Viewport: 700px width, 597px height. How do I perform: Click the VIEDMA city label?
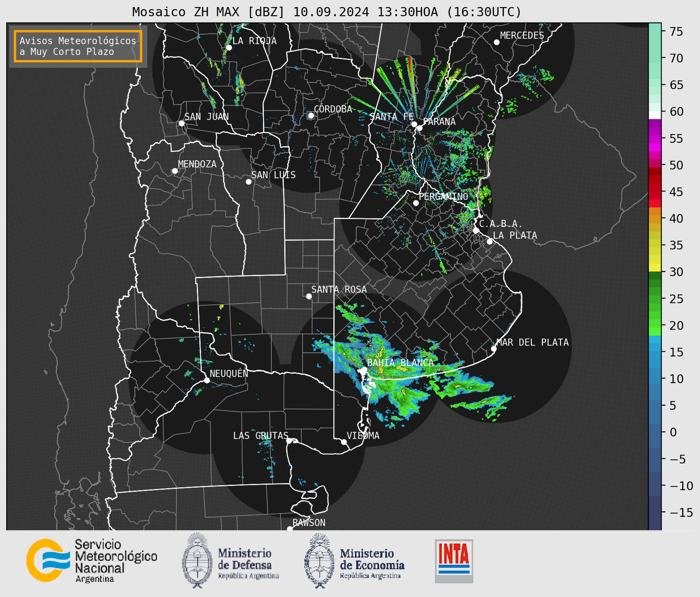[x=363, y=436]
